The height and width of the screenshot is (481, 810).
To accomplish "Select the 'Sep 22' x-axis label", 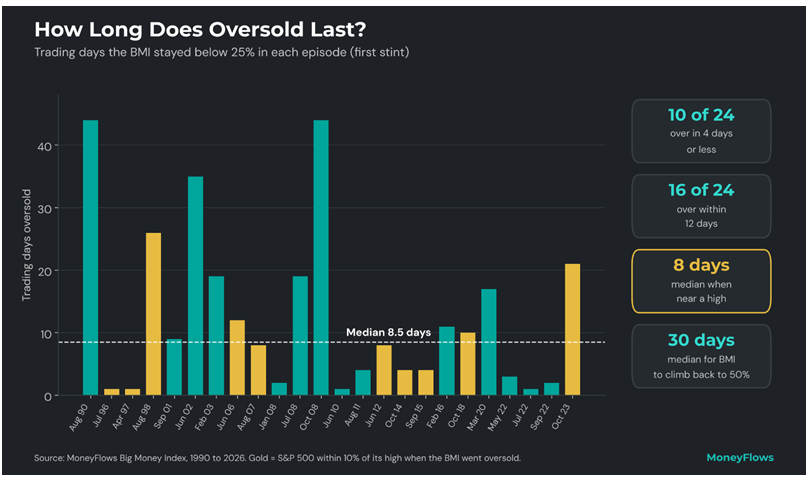I will pyautogui.click(x=540, y=416).
